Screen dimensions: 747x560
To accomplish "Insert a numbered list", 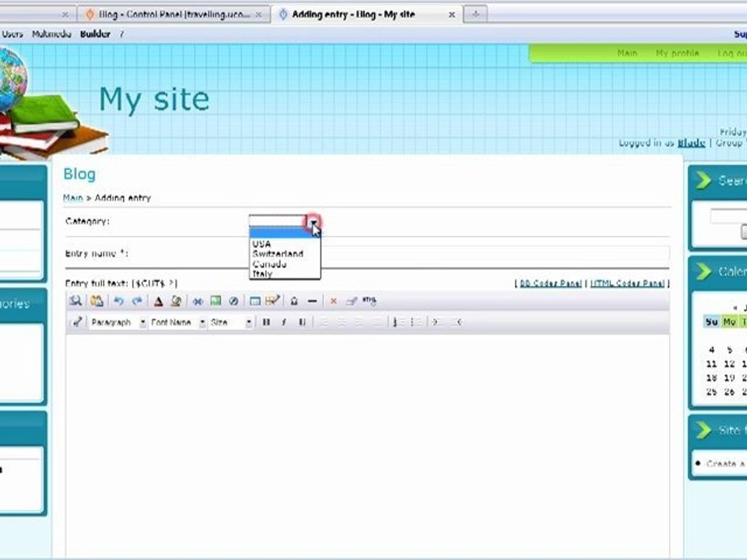I will click(x=398, y=322).
